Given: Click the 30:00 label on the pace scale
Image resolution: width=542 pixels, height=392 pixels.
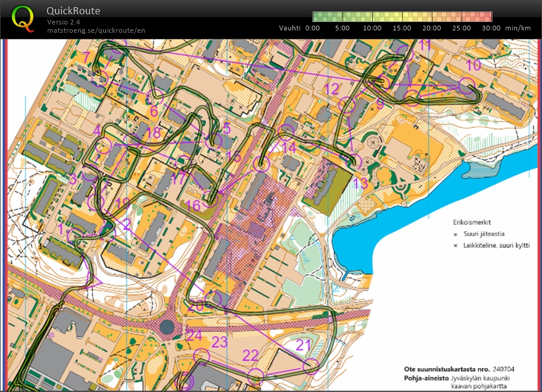Looking at the screenshot, I should click(x=491, y=28).
